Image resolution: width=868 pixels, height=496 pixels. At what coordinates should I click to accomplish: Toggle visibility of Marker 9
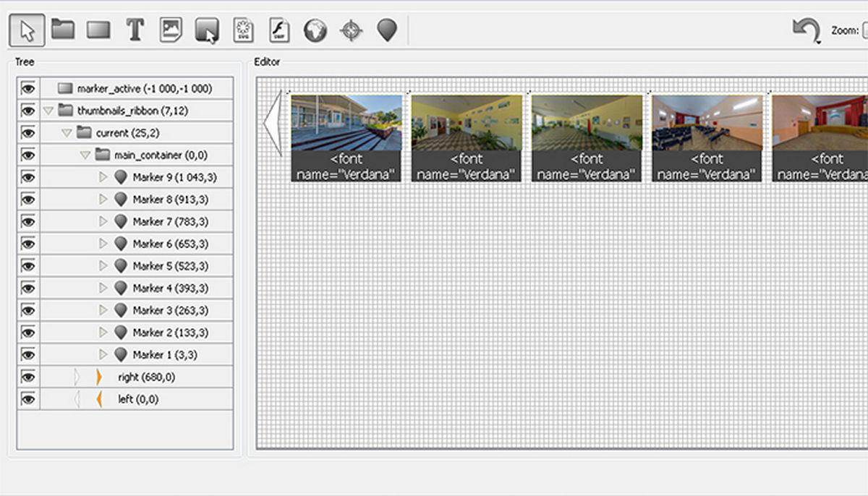pos(28,177)
